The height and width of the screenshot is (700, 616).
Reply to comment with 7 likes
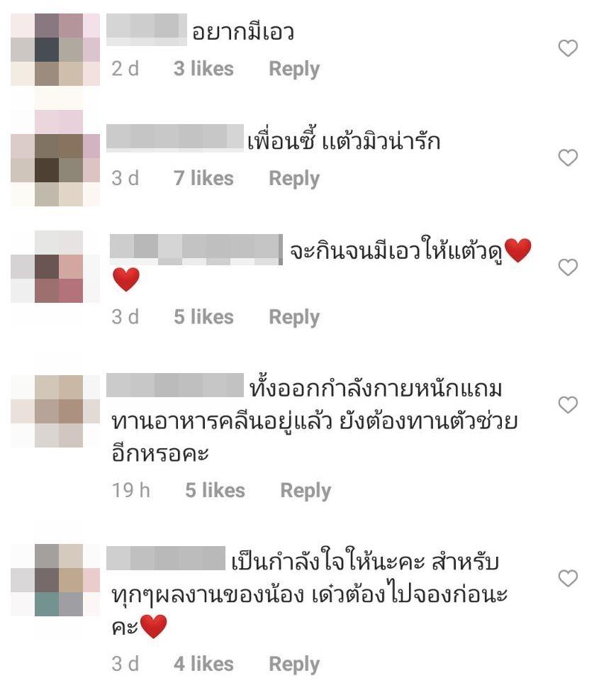tap(294, 179)
